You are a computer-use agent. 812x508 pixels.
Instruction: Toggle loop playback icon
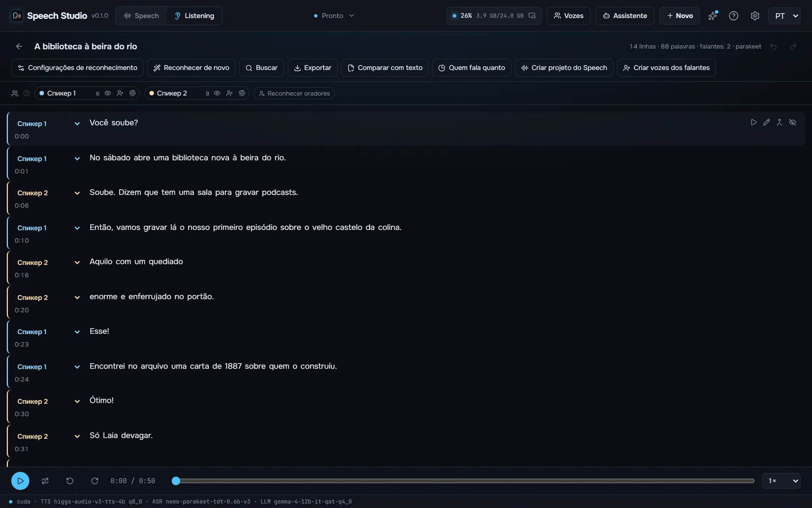[45, 481]
